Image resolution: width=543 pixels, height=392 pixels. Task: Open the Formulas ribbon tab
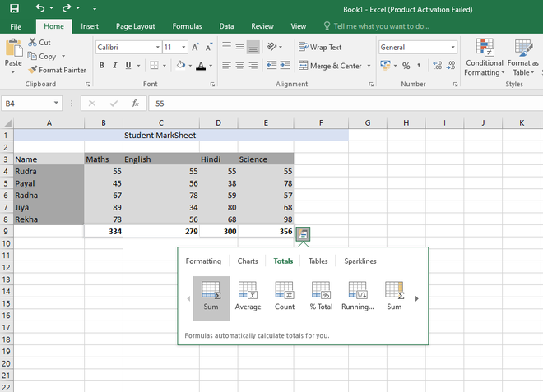187,26
